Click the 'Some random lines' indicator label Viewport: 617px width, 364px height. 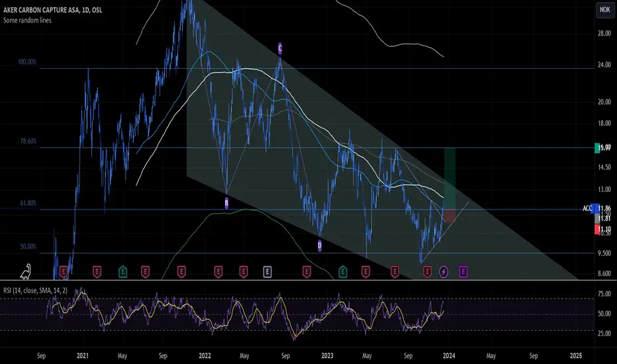pyautogui.click(x=27, y=20)
